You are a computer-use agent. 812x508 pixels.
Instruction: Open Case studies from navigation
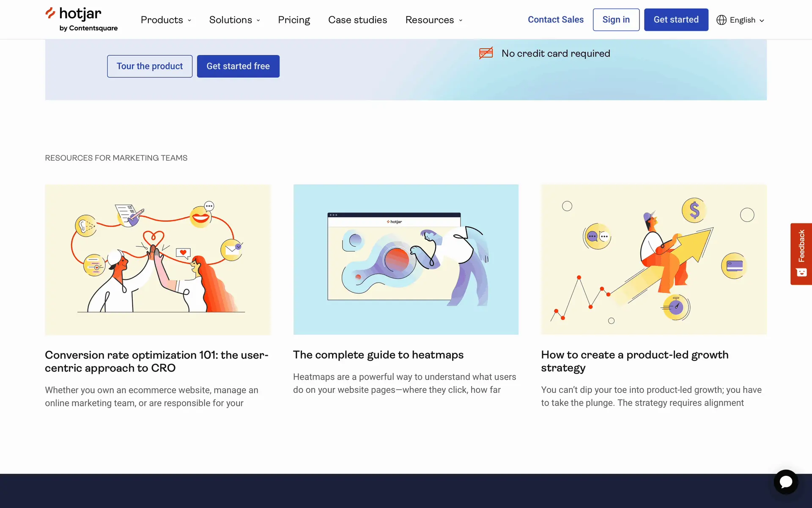tap(357, 20)
